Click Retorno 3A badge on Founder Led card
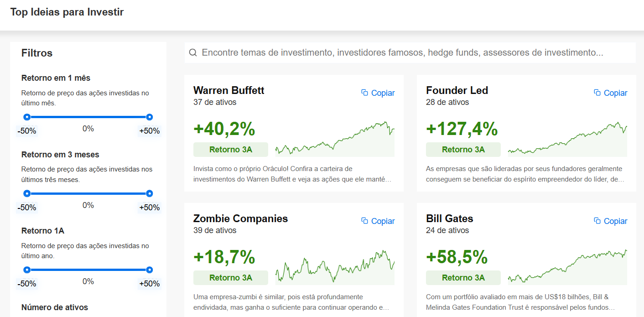The height and width of the screenshot is (317, 644). click(x=463, y=150)
